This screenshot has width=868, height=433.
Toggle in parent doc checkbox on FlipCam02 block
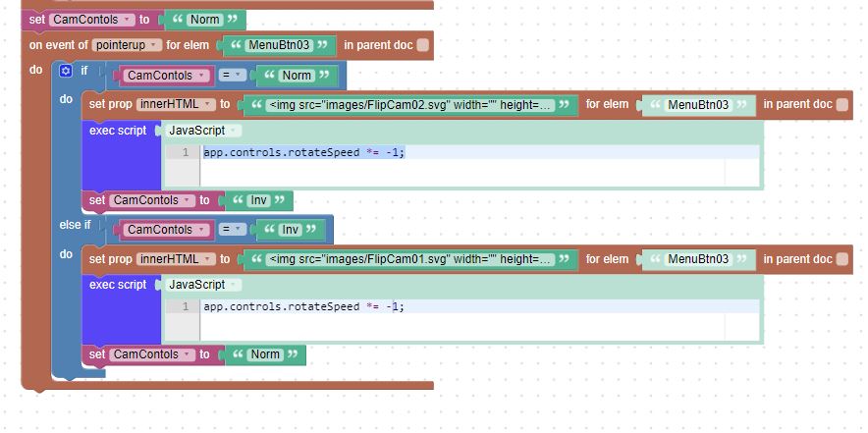[x=842, y=105]
